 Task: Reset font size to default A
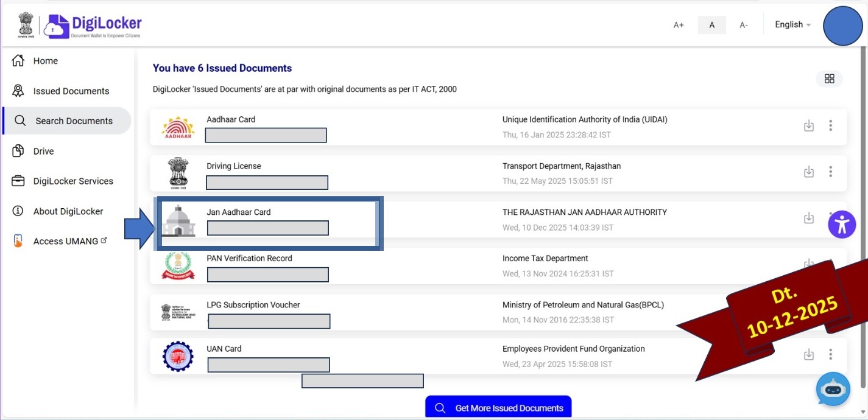coord(711,25)
